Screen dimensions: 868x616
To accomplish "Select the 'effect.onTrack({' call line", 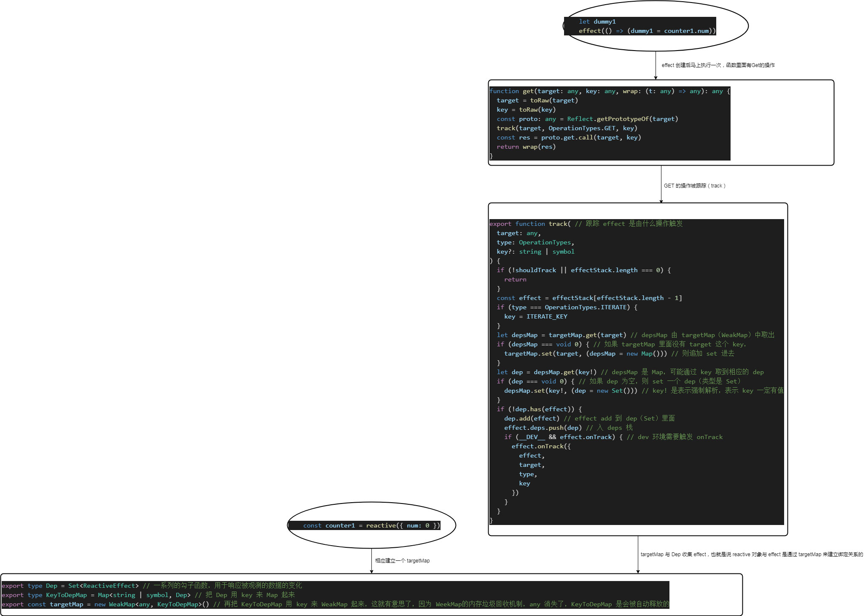I will point(541,446).
